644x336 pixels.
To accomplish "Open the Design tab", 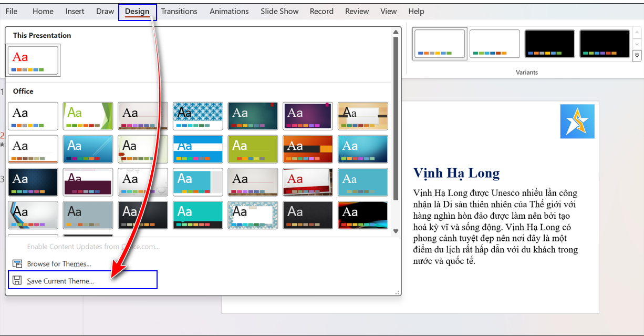I will tap(137, 11).
